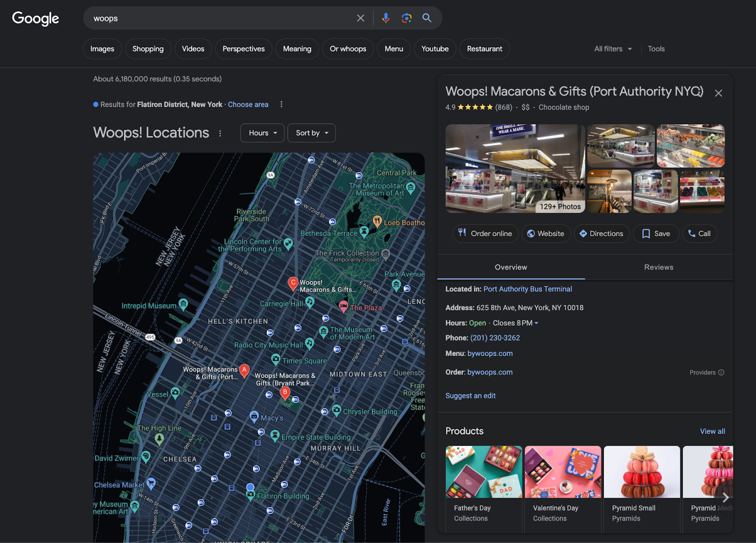Open Google Lens image search
The image size is (756, 543).
click(x=406, y=18)
